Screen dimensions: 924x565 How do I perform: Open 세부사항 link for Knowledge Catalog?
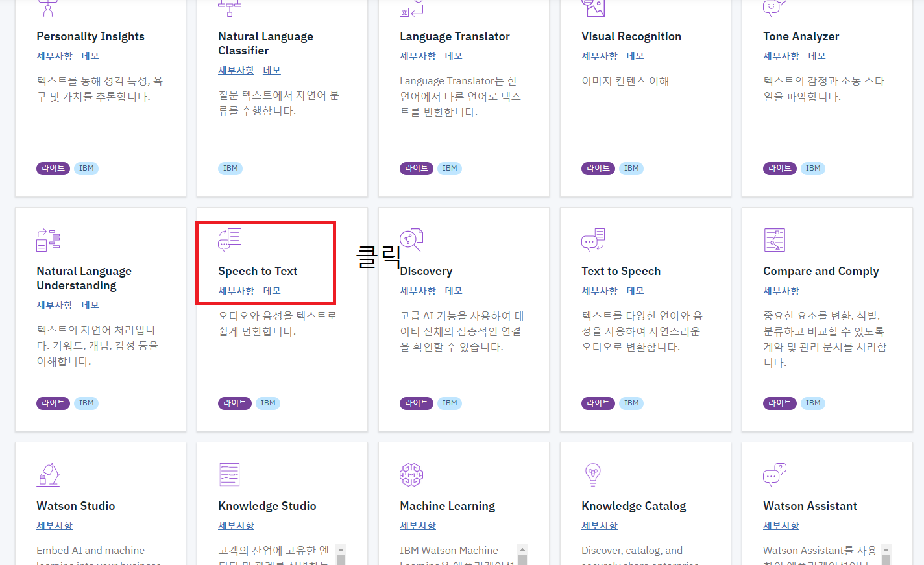[600, 526]
